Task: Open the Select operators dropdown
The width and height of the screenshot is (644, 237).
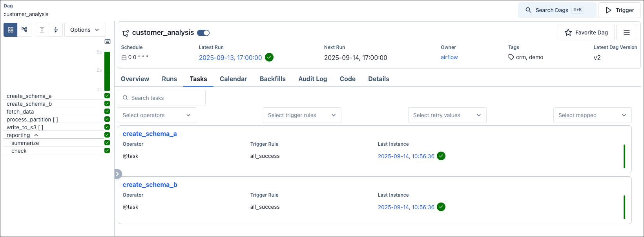Action: coord(157,115)
